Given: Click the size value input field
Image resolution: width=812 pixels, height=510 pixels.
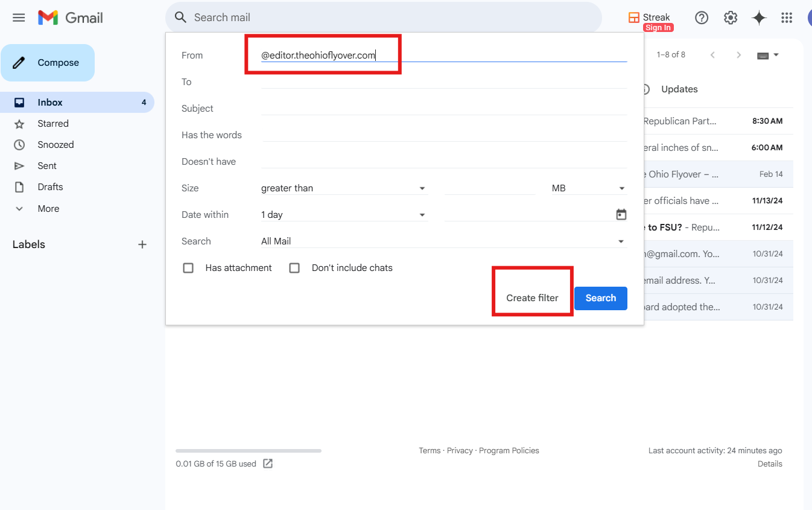Looking at the screenshot, I should [x=490, y=188].
